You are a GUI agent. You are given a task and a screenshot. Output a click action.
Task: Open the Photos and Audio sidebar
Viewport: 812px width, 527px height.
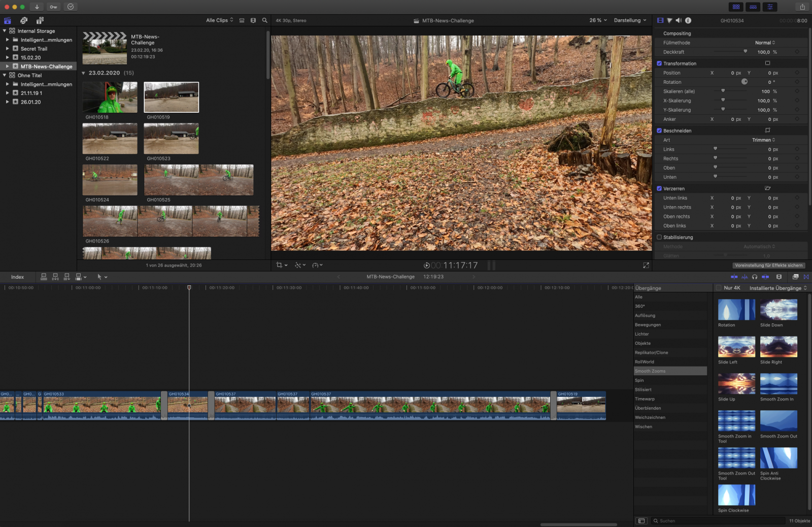coord(24,20)
